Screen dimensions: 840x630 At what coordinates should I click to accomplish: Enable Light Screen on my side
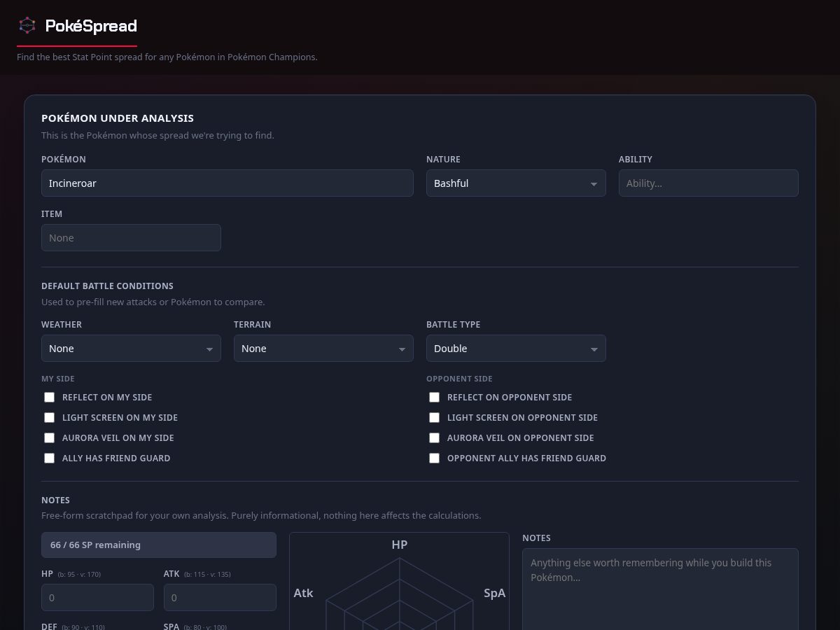[49, 418]
